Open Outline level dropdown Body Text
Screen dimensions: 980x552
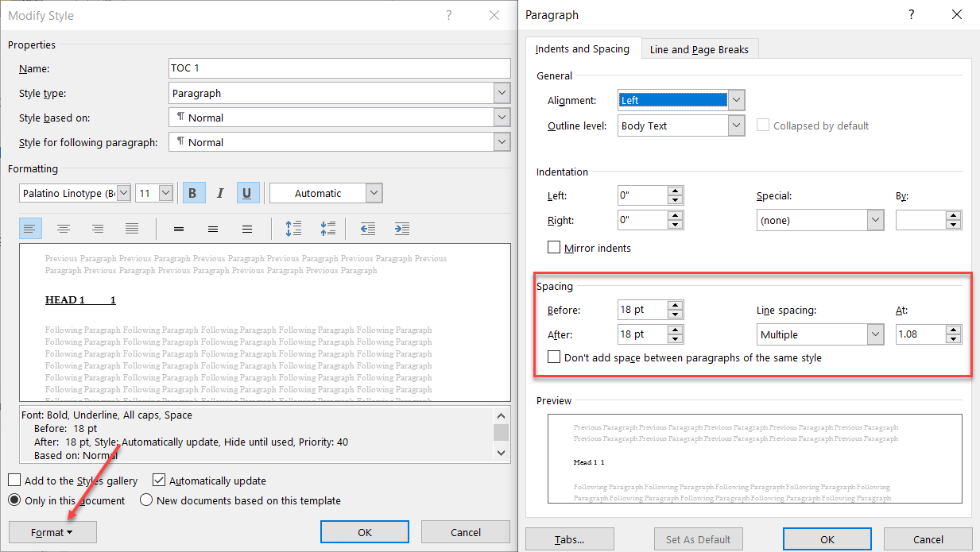pos(737,125)
